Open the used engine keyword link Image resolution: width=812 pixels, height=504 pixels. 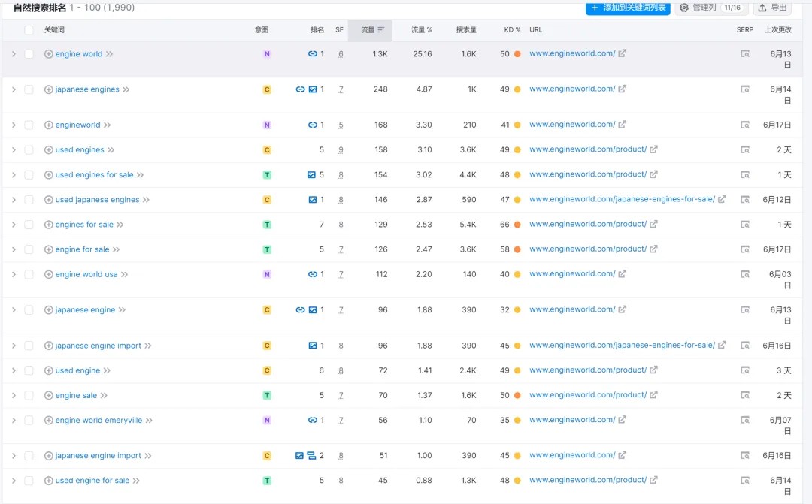coord(77,370)
